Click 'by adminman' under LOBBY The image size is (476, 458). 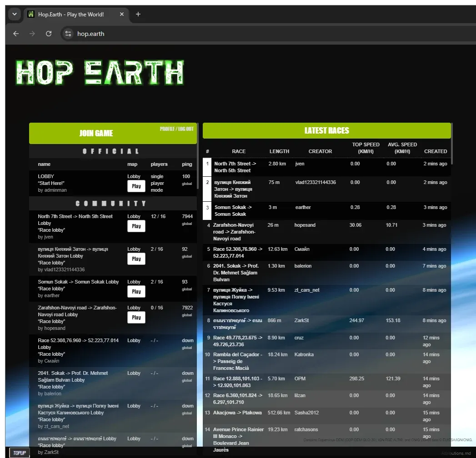pyautogui.click(x=52, y=190)
